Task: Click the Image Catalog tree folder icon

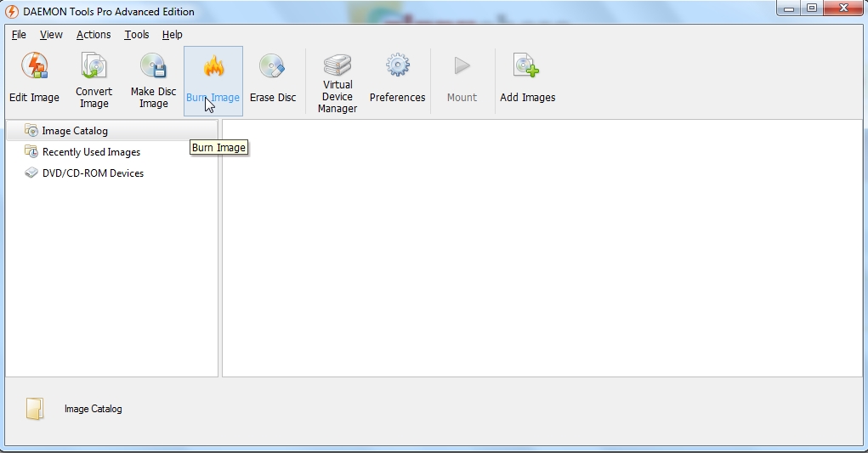Action: pyautogui.click(x=31, y=130)
